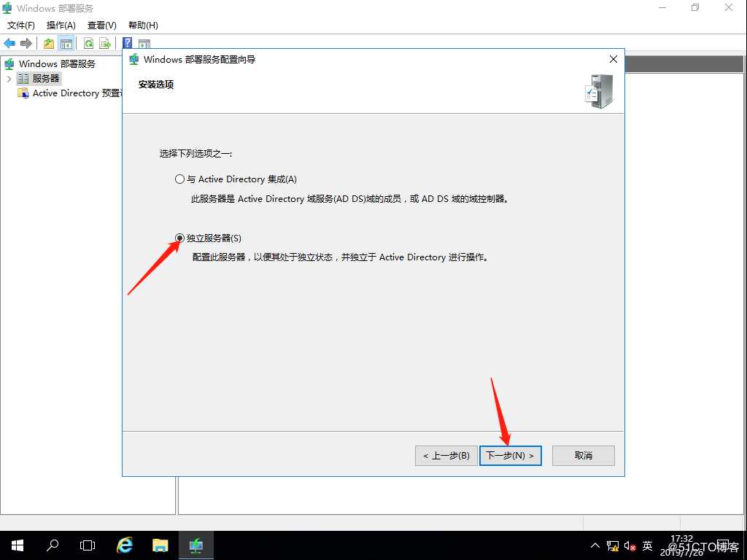The height and width of the screenshot is (560, 747).
Task: Expand the 服务器 node chevron
Action: tap(9, 79)
